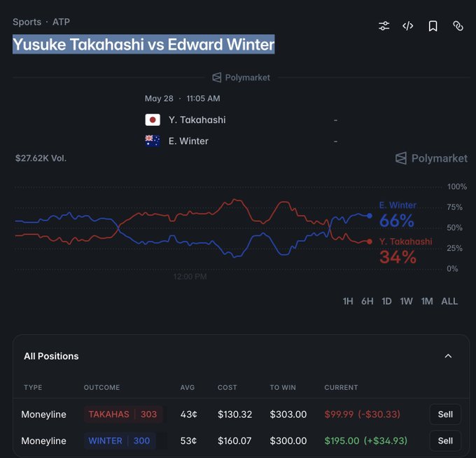Click the $303.00 to win value
The width and height of the screenshot is (476, 458).
(x=288, y=415)
